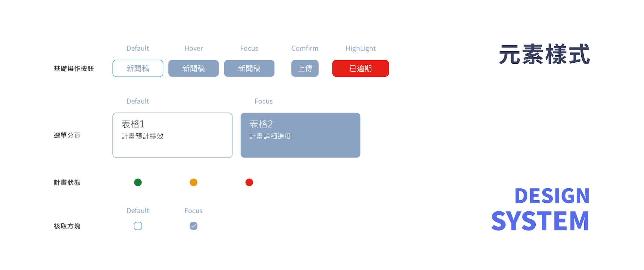Click the 基礎操作按鈕 row label
Image resolution: width=644 pixels, height=270 pixels.
[74, 69]
